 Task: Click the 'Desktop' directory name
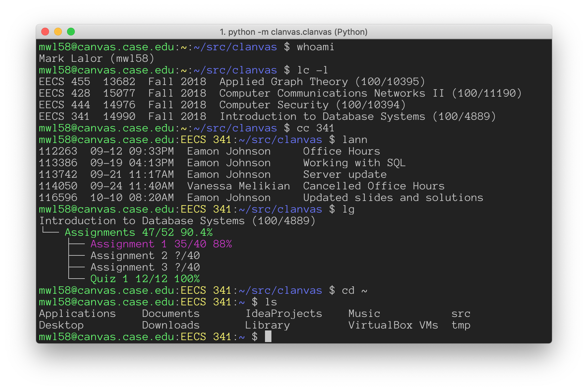[61, 325]
